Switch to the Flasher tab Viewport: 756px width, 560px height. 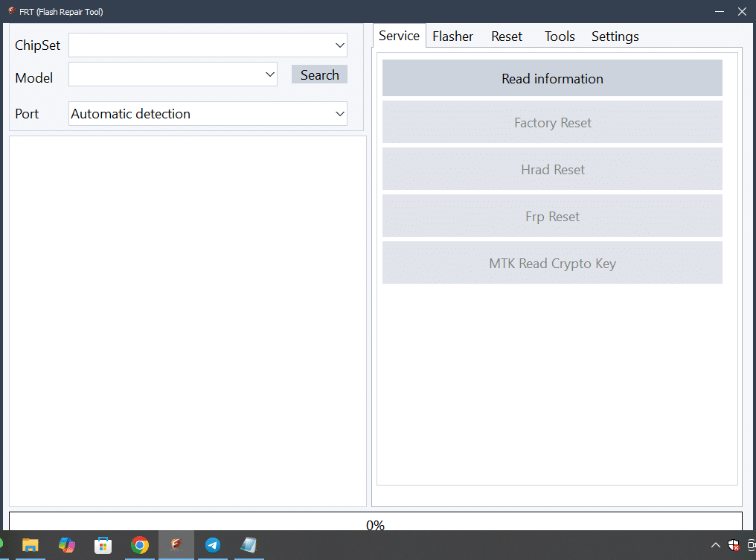452,36
